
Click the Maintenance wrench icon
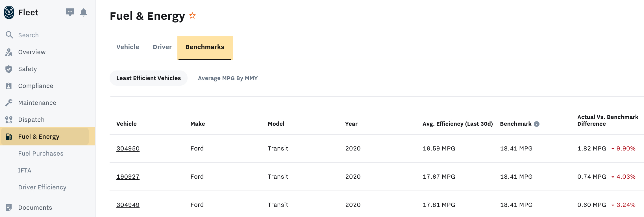tap(9, 103)
